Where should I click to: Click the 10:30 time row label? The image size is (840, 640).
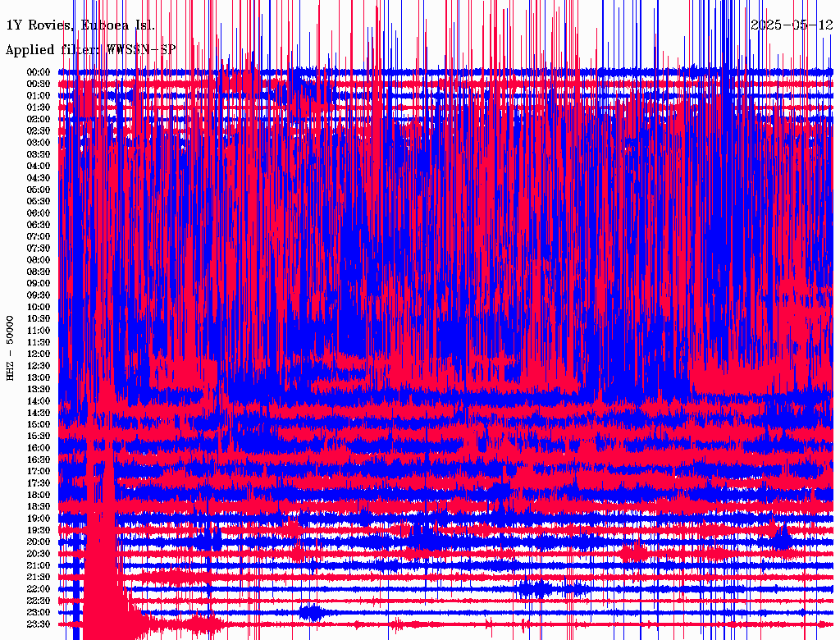[x=39, y=318]
